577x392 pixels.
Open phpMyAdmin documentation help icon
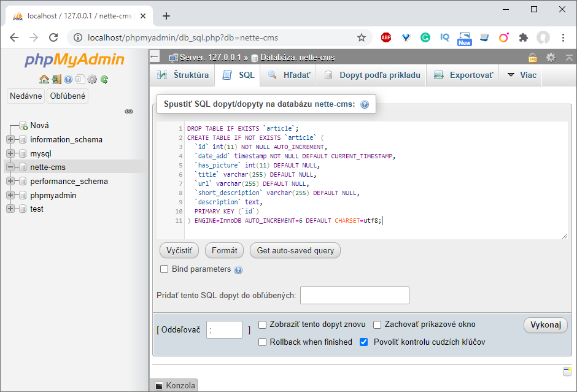click(x=68, y=79)
